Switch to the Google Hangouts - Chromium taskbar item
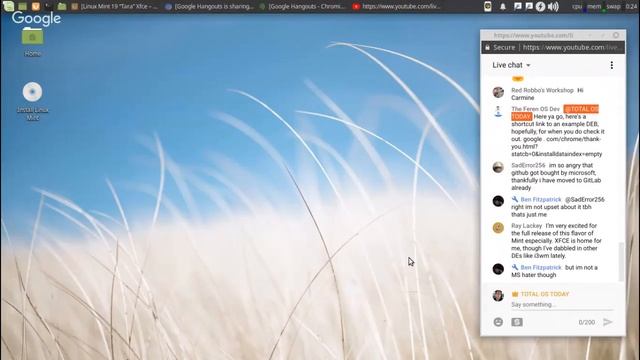The height and width of the screenshot is (360, 640). coord(303,7)
